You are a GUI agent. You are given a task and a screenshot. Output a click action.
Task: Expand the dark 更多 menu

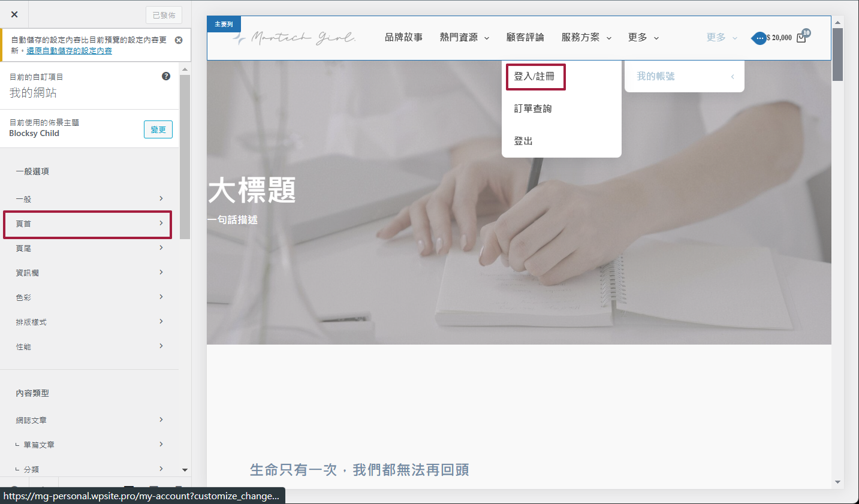[643, 37]
